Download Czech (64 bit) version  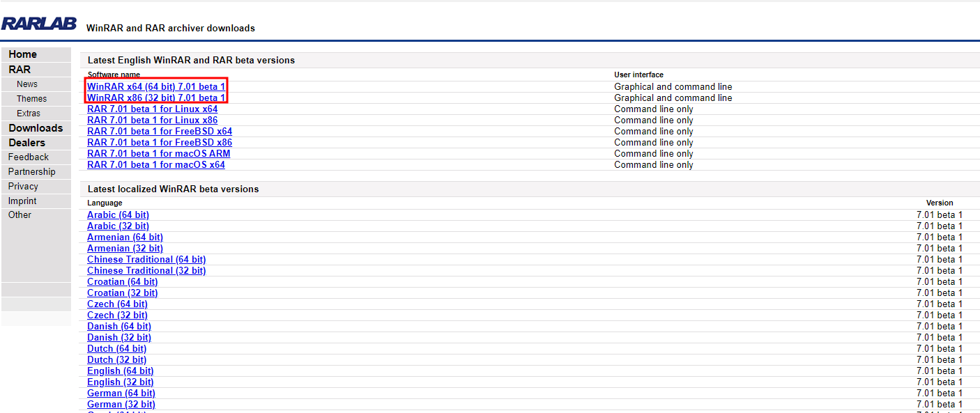[x=117, y=304]
